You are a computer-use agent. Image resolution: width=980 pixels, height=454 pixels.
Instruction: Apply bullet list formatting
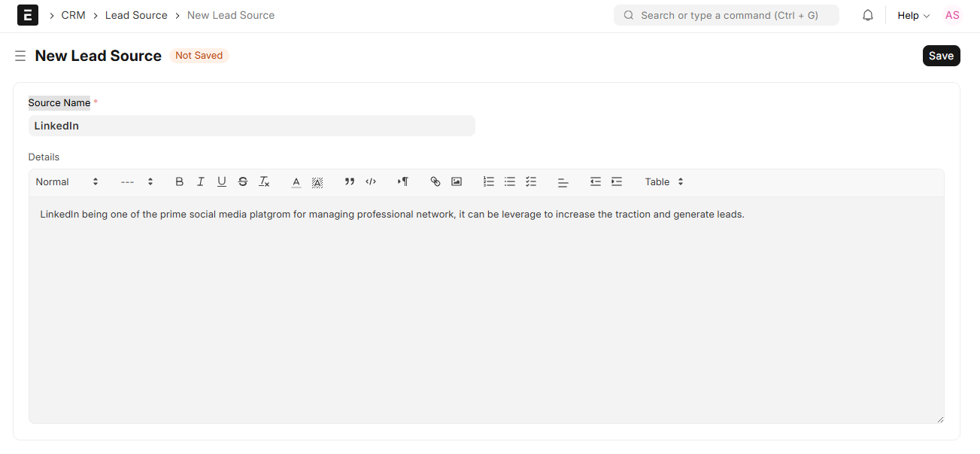(510, 181)
